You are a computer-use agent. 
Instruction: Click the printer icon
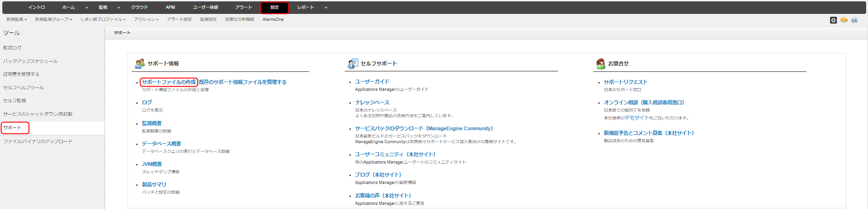(x=854, y=20)
